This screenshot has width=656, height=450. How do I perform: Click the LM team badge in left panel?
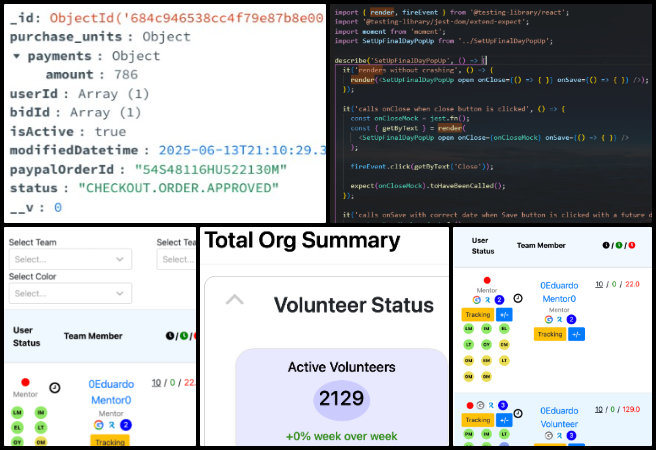tap(17, 412)
